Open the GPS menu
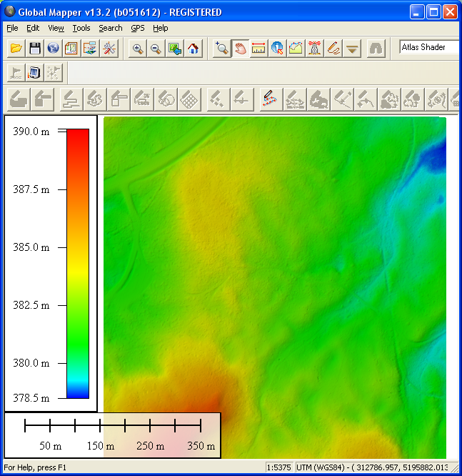 (x=138, y=29)
